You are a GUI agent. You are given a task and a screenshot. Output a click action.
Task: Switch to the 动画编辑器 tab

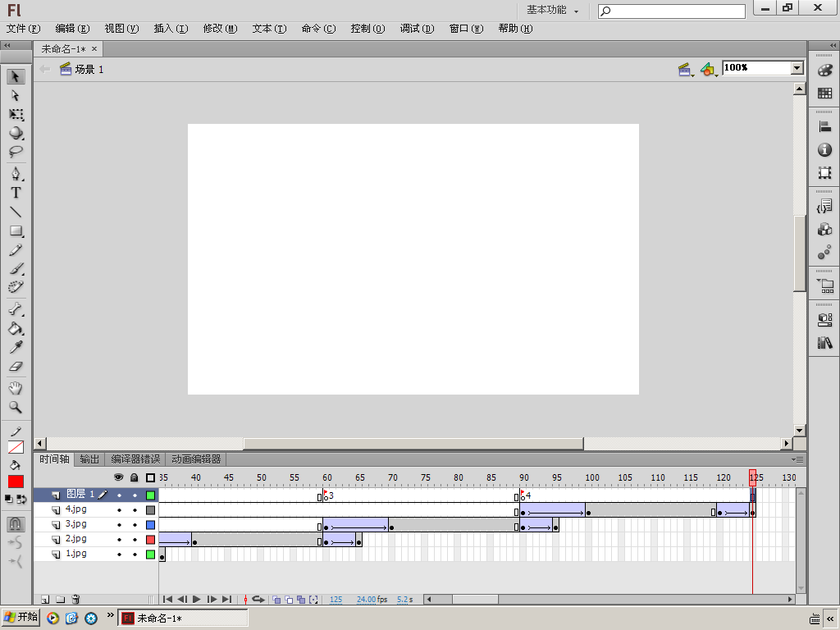pos(196,459)
